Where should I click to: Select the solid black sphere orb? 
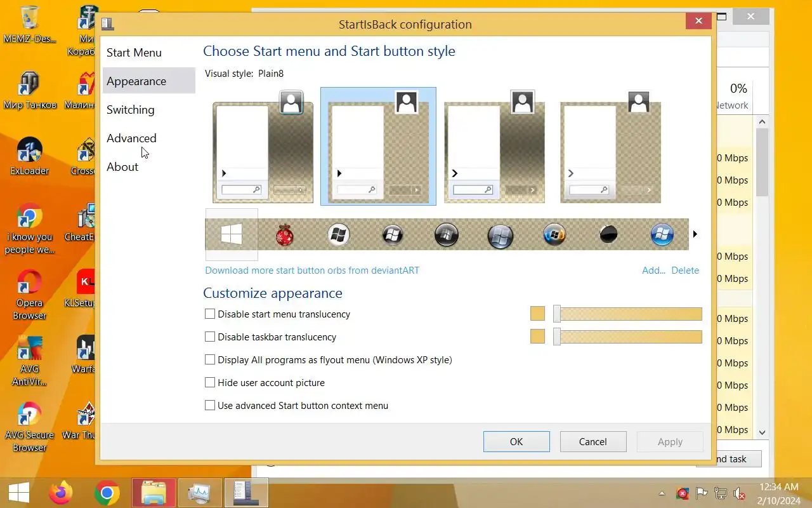pyautogui.click(x=608, y=235)
